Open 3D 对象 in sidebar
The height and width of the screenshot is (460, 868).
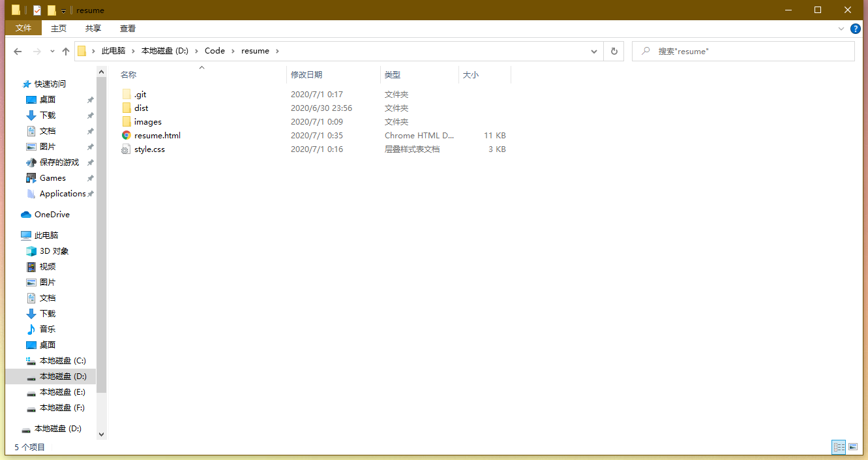pyautogui.click(x=53, y=251)
